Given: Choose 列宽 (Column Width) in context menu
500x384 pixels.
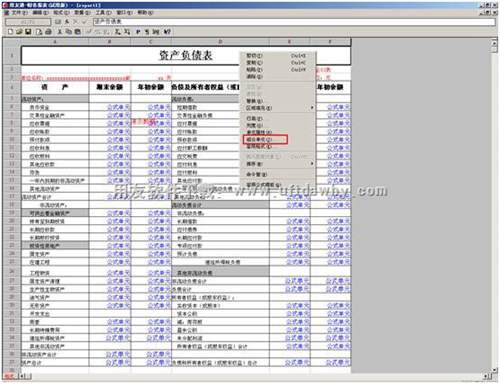Looking at the screenshot, I should (277, 125).
